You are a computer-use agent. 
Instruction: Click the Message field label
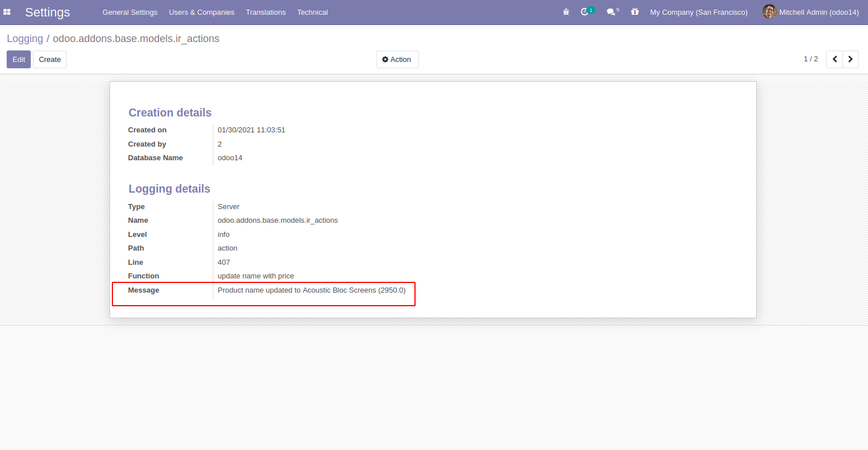pyautogui.click(x=144, y=290)
